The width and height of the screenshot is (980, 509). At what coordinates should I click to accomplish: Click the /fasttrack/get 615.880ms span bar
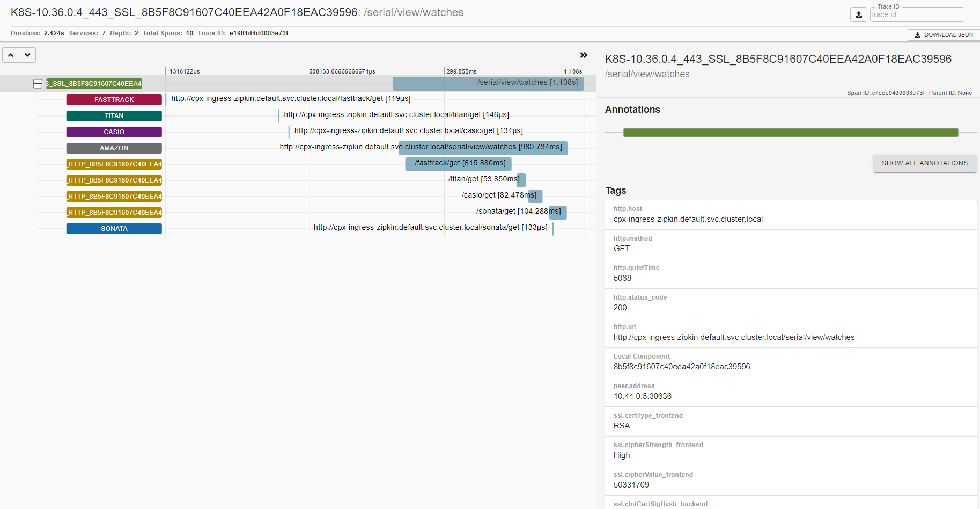click(459, 164)
